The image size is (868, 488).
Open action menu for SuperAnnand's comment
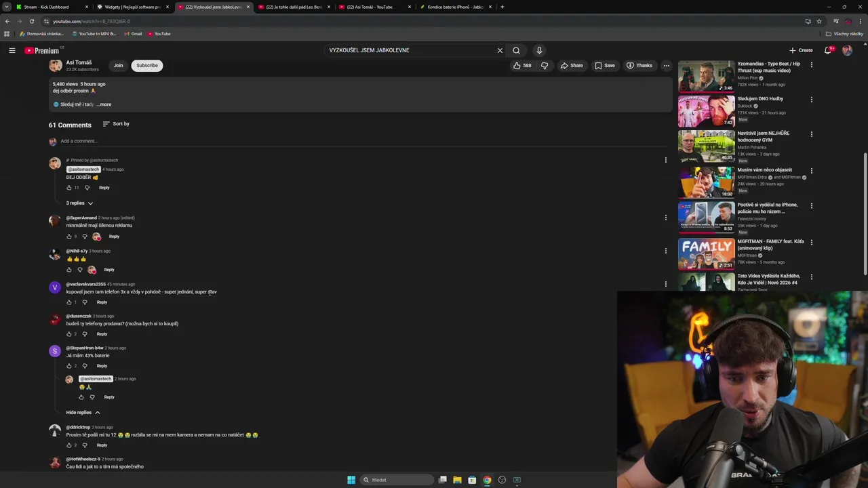pyautogui.click(x=665, y=218)
